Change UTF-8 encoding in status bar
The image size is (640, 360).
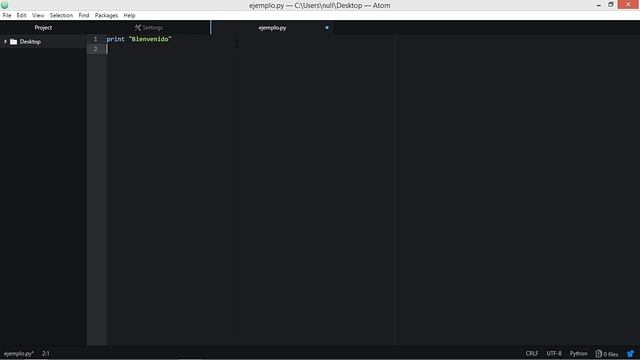[x=554, y=353]
